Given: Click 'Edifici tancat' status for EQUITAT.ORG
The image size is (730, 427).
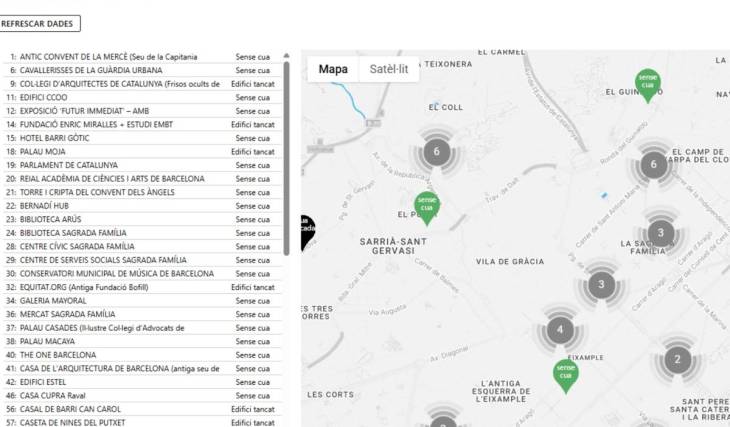Looking at the screenshot, I should [x=253, y=287].
